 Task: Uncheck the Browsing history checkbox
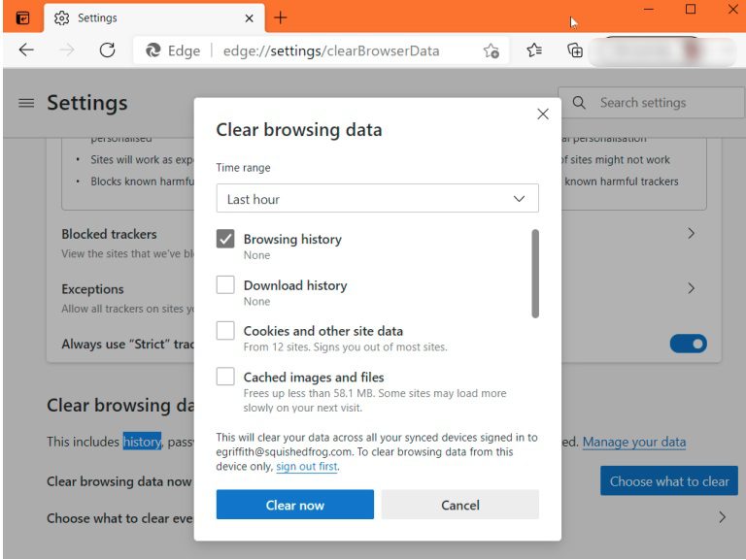pyautogui.click(x=225, y=239)
